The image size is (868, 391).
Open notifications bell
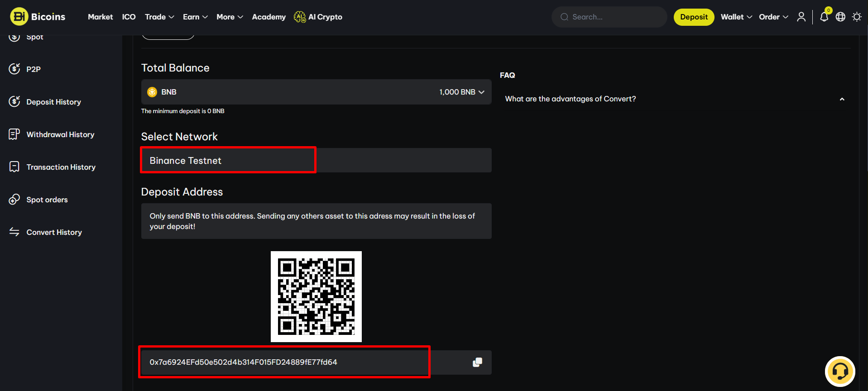click(x=824, y=17)
